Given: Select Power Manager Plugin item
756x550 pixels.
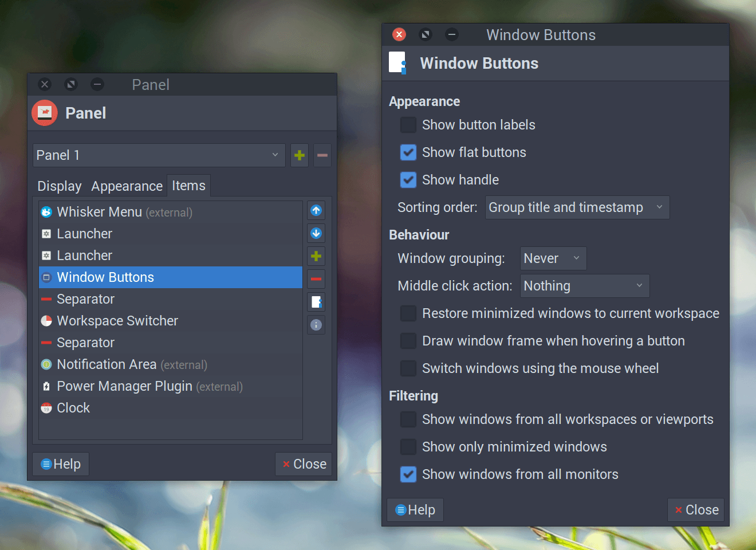Looking at the screenshot, I should (x=171, y=386).
